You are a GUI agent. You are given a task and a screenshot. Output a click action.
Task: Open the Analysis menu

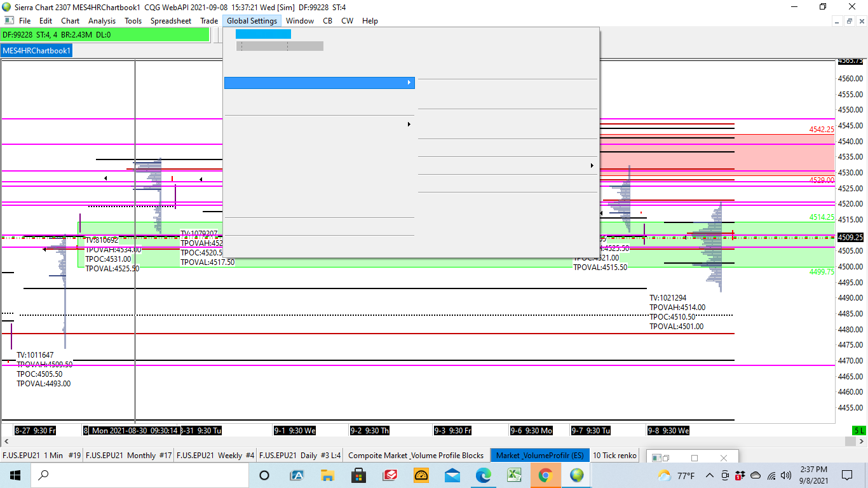point(102,21)
